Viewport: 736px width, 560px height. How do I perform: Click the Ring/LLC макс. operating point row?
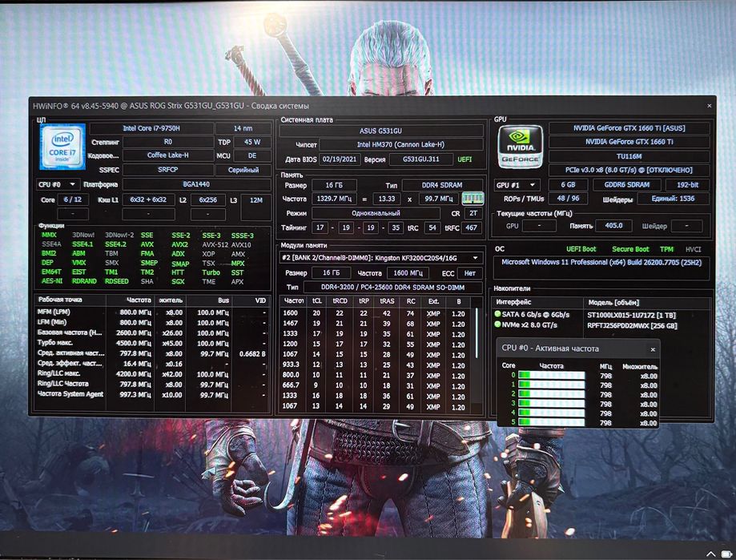151,374
